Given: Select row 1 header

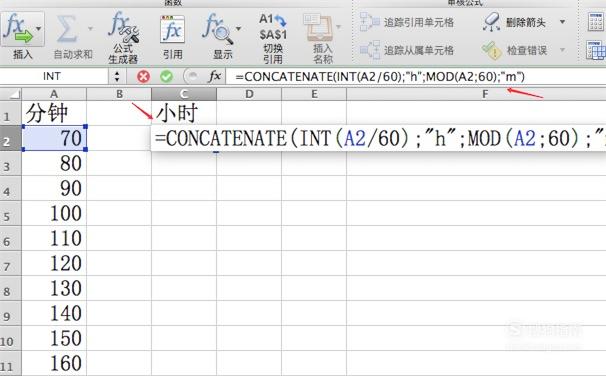Looking at the screenshot, I should click(11, 113).
